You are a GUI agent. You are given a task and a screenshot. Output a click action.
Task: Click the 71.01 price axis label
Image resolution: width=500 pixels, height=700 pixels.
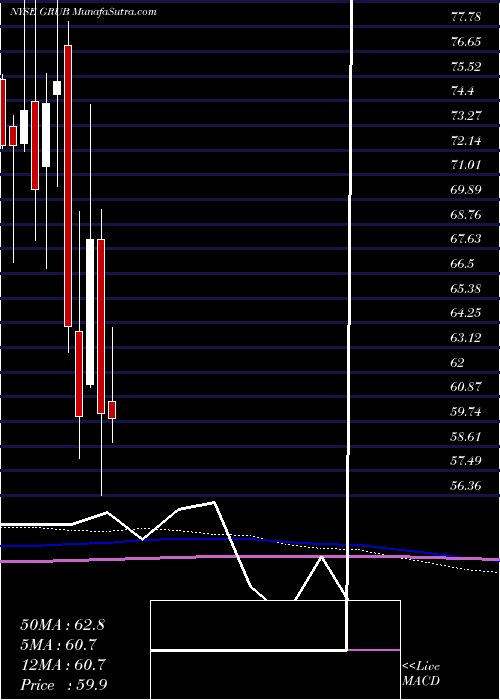click(x=467, y=165)
